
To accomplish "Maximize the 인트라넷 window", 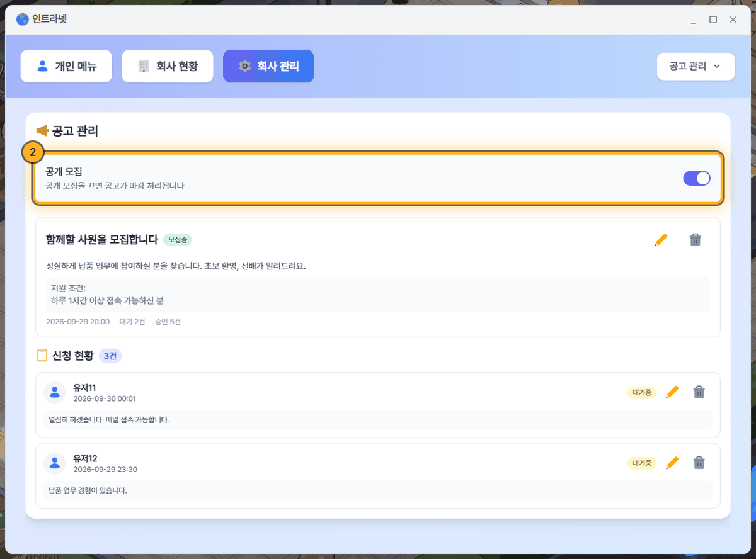I will 713,20.
